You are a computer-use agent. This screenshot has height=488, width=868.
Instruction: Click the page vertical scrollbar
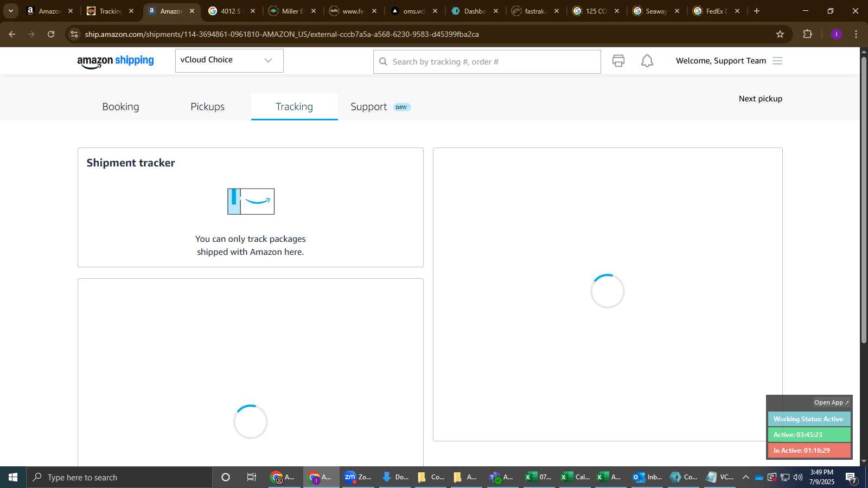pos(864,200)
